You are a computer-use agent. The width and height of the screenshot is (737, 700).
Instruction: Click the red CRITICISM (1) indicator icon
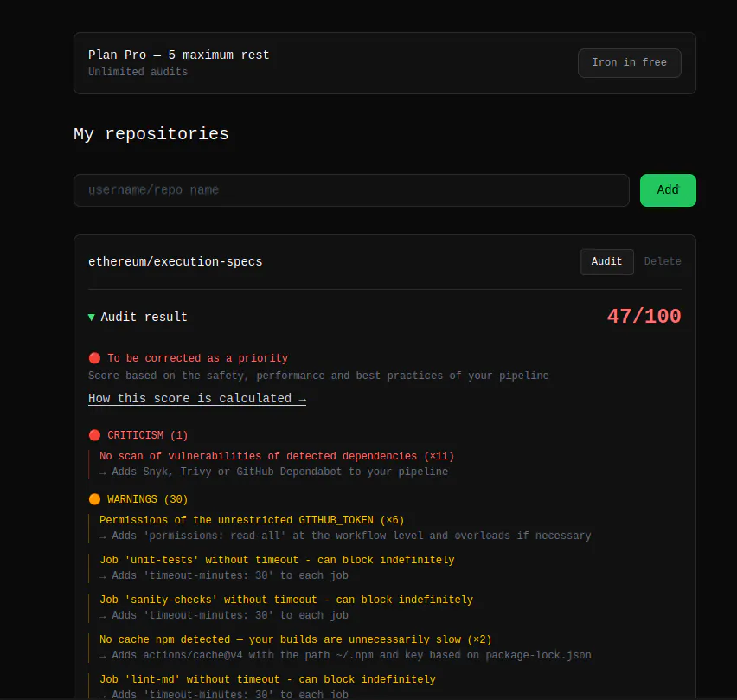[94, 435]
